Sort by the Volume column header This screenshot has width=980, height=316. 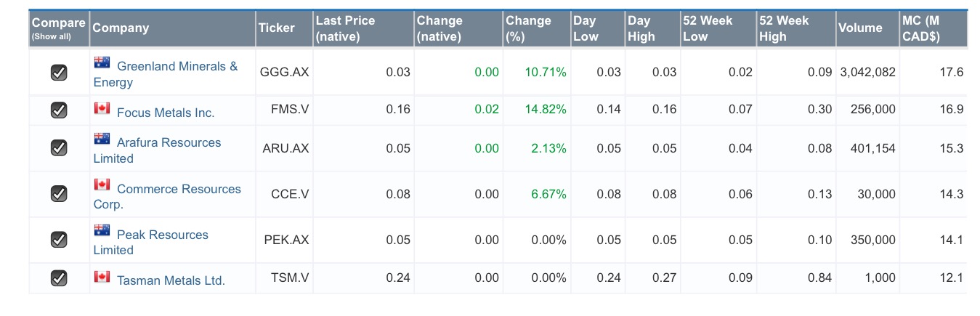pyautogui.click(x=860, y=28)
